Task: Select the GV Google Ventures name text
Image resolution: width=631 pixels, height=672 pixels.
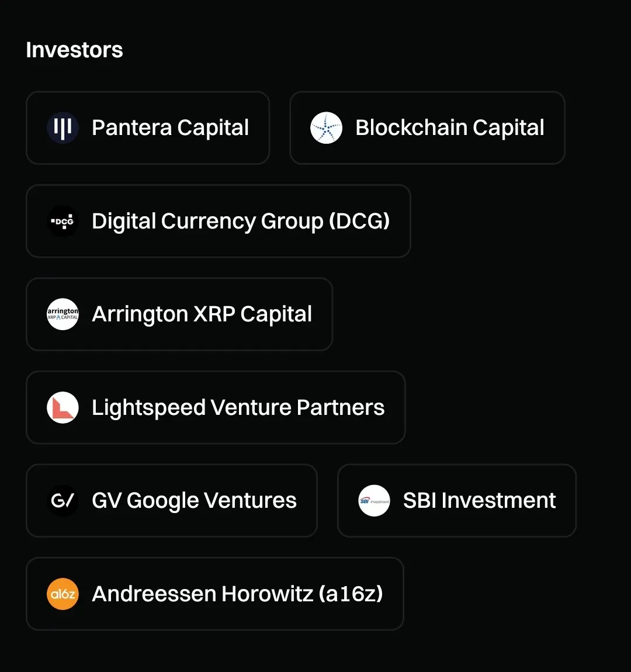Action: tap(194, 501)
